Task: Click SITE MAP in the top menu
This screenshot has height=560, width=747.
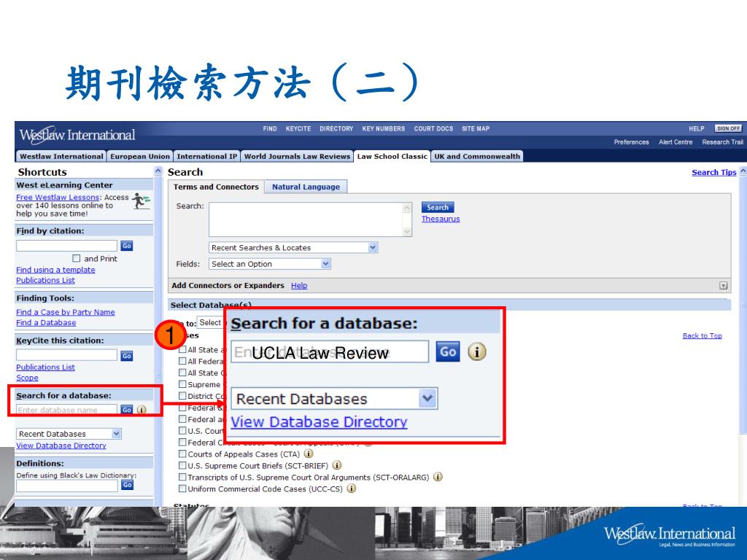Action: pyautogui.click(x=476, y=128)
